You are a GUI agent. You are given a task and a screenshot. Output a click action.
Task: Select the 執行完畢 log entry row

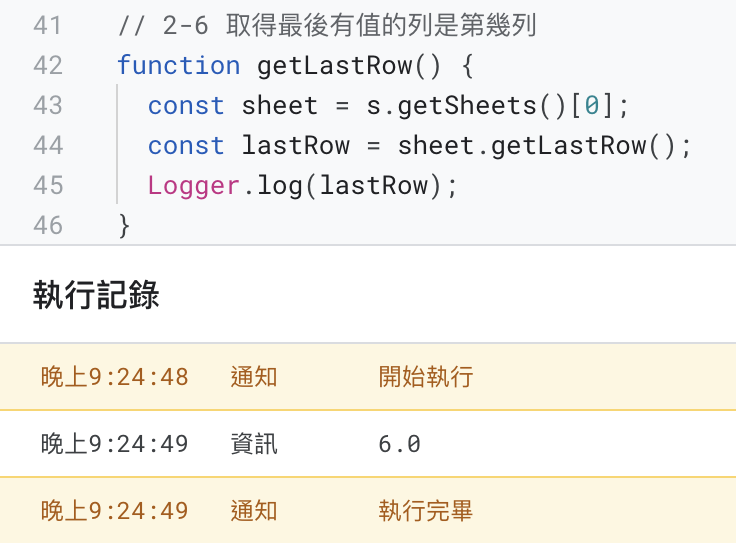tap(368, 510)
